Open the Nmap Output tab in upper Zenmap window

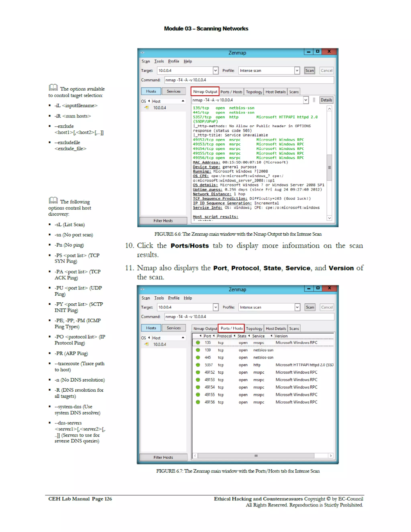tap(205, 92)
